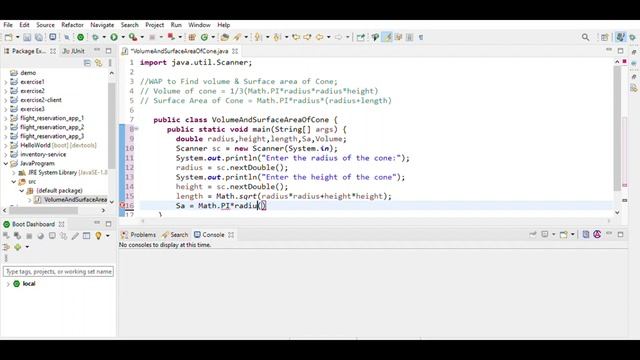
Task: Click the Quick Access magnifier icon
Action: coord(585,37)
